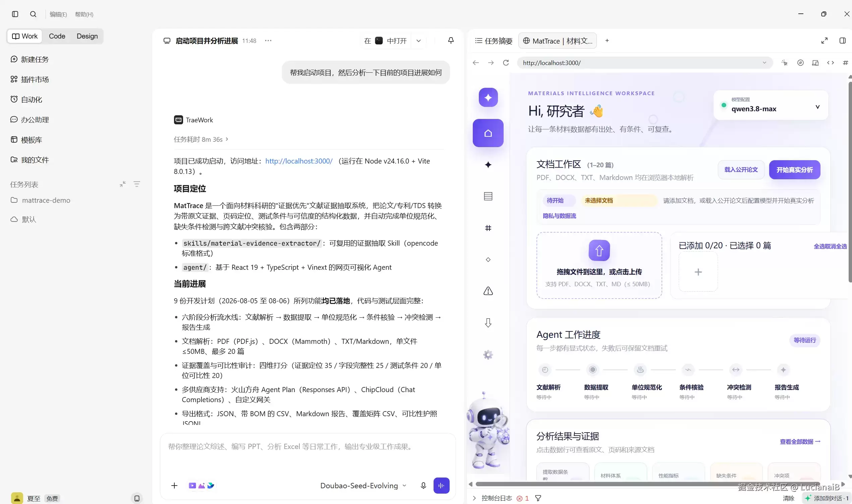Open the 插件市场 plugin market
Viewport: 852px width, 504px height.
(x=30, y=79)
